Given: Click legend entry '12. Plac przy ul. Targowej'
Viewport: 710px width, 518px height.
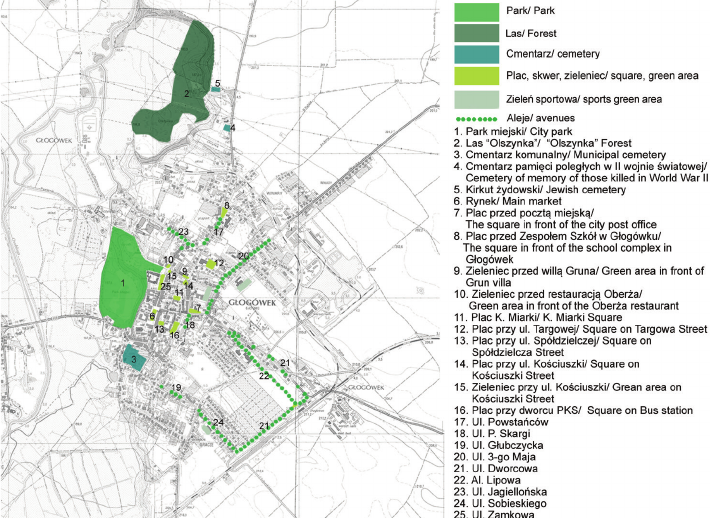Looking at the screenshot, I should point(581,329).
